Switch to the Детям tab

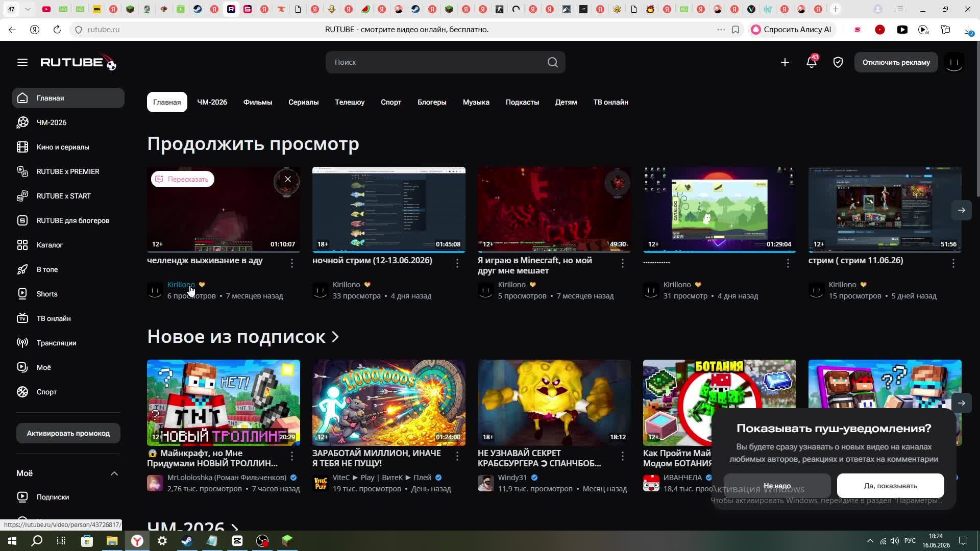[566, 102]
